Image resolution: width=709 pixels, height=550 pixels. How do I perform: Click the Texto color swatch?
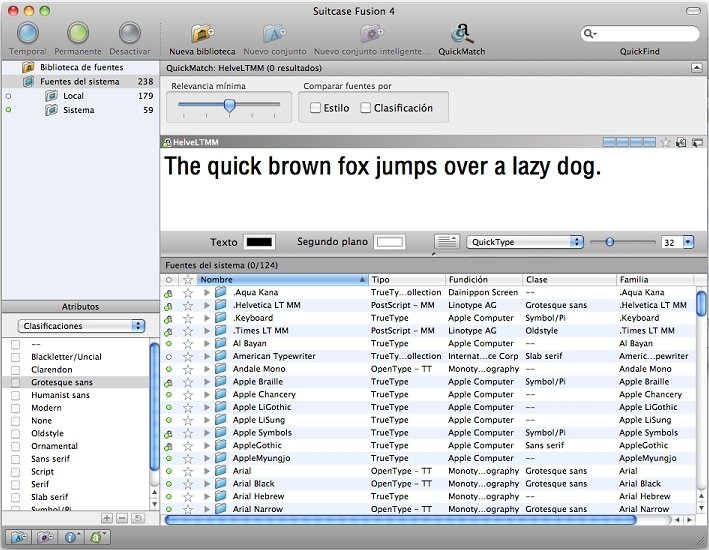(259, 242)
